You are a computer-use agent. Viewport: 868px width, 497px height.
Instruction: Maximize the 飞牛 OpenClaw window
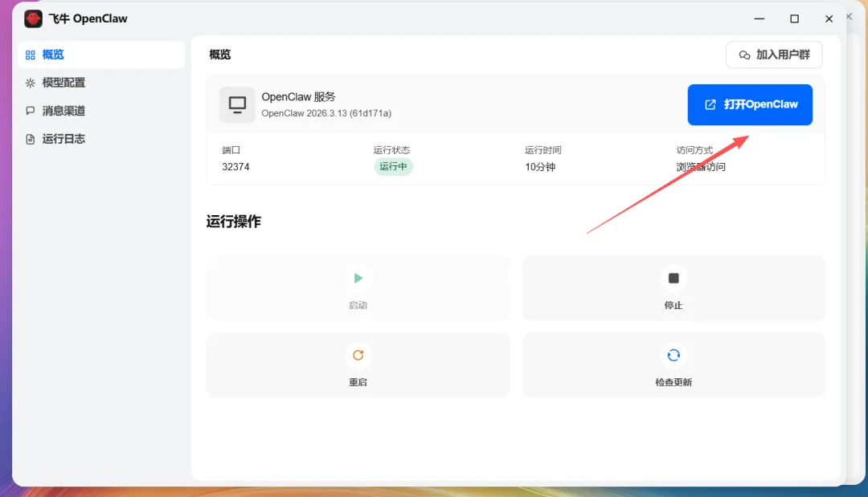794,18
